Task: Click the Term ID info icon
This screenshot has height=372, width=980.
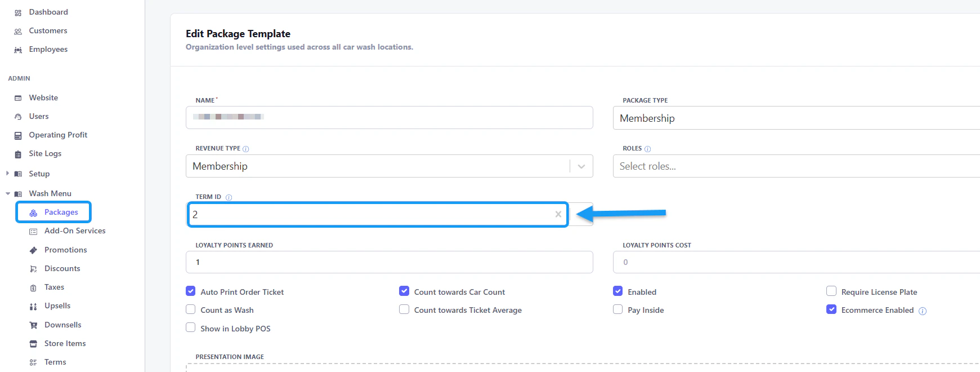Action: [229, 197]
